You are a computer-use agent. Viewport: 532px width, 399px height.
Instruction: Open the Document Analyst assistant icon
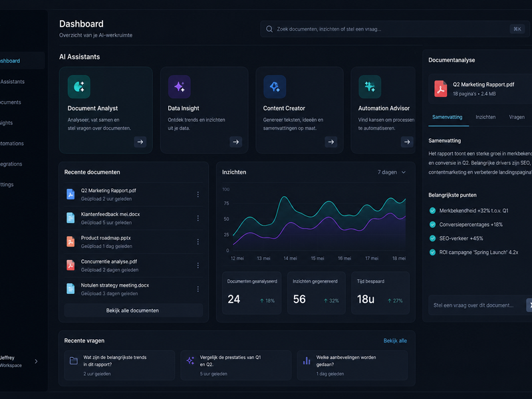pos(78,87)
